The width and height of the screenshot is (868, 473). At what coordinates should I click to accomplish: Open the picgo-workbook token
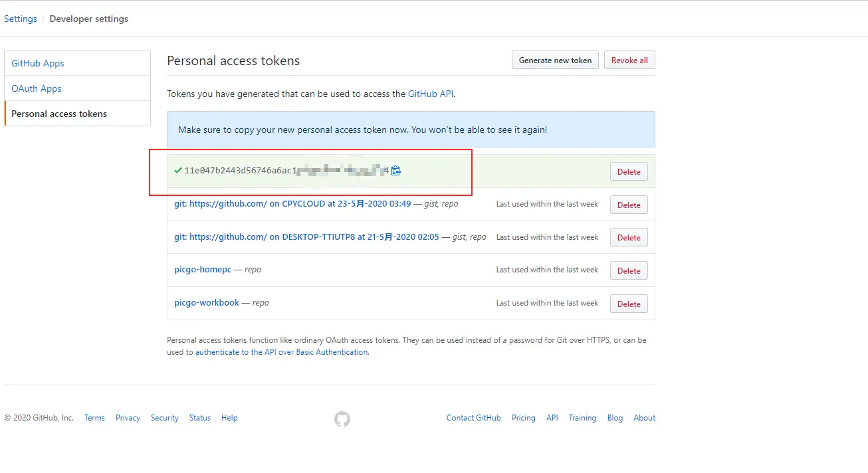coord(207,302)
